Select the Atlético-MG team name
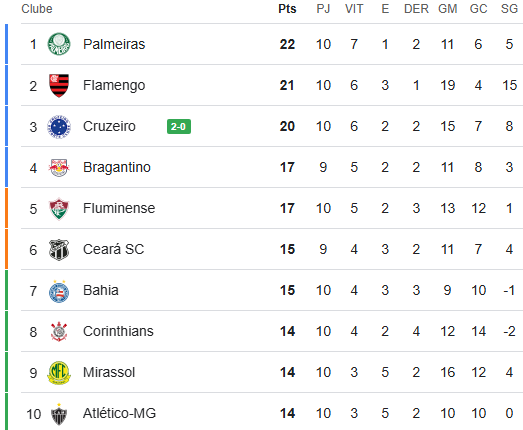Viewport: 523px width, 430px height. pos(119,413)
